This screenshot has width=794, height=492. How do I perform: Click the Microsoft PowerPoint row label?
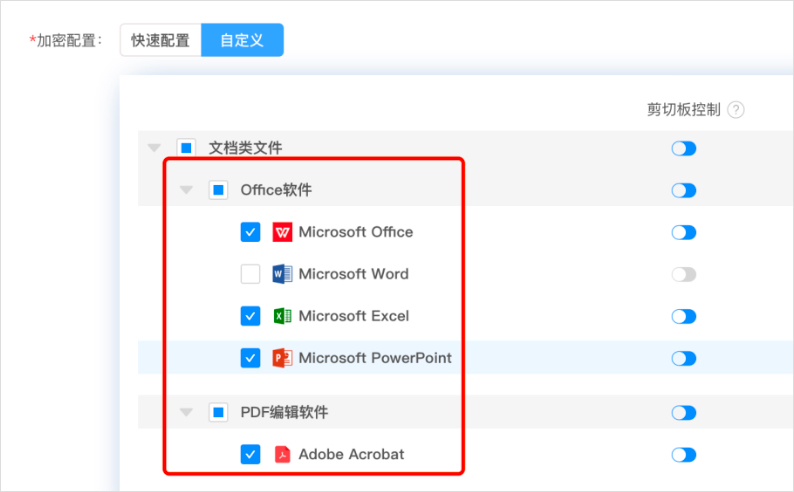(x=375, y=358)
